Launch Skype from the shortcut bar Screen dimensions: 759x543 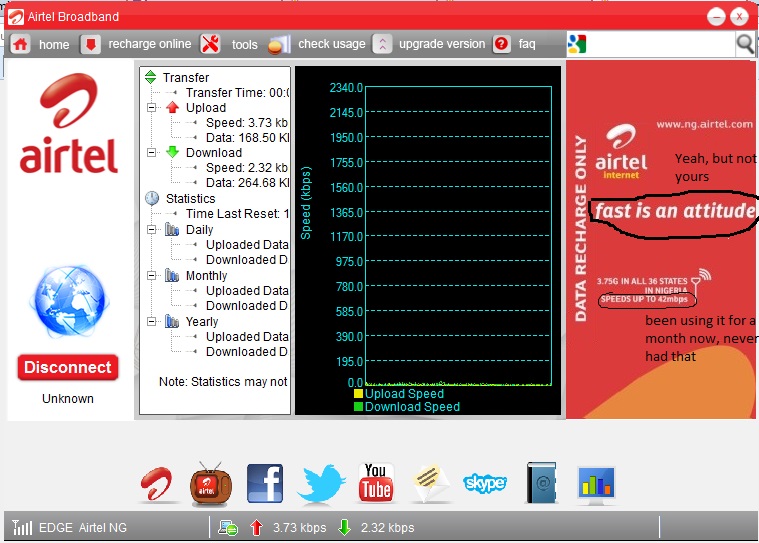[485, 484]
